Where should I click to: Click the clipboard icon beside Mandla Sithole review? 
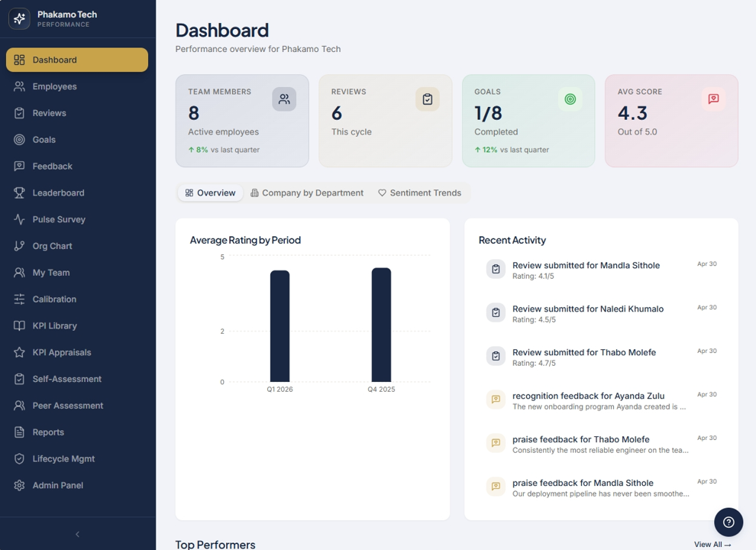tap(496, 269)
